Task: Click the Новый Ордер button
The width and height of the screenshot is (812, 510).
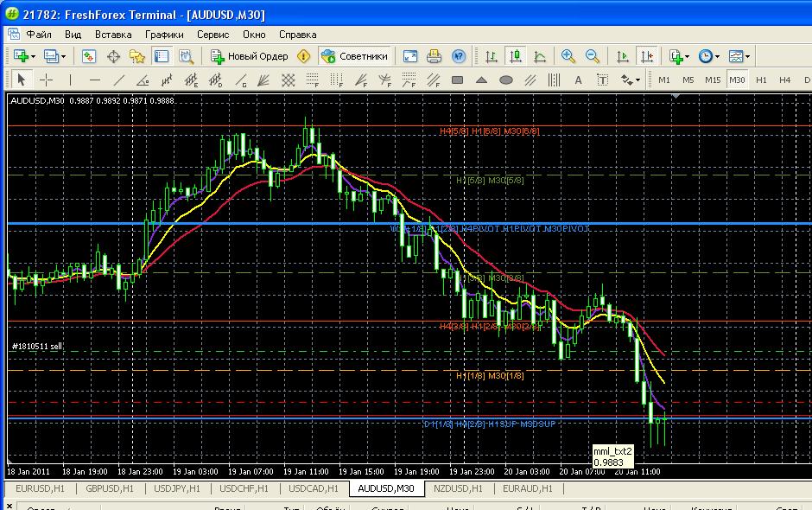Action: coord(250,56)
